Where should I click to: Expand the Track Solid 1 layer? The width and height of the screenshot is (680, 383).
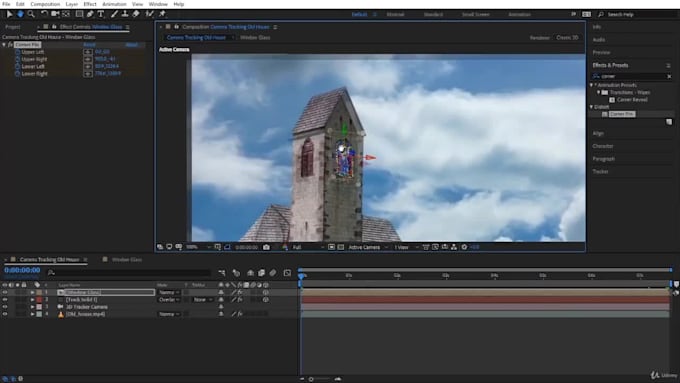(32, 300)
